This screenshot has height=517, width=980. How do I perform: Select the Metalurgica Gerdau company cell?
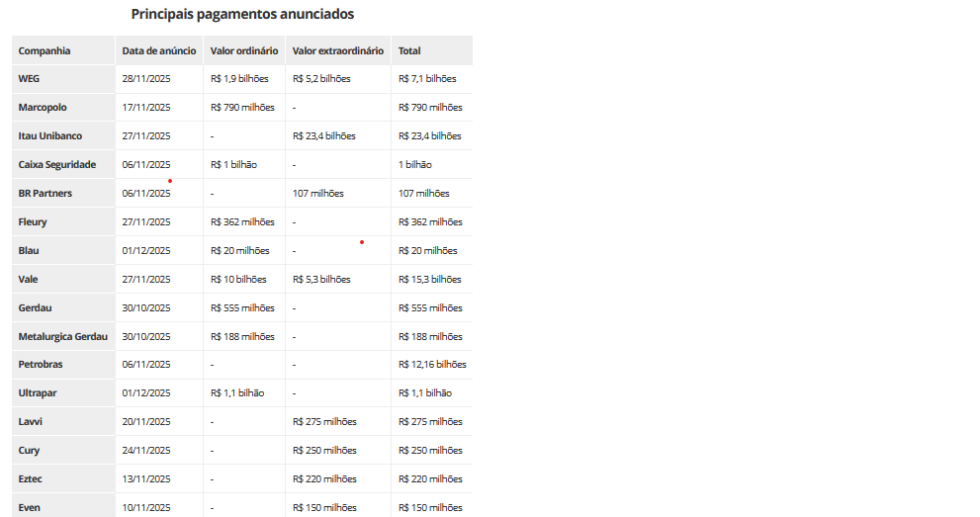click(x=63, y=337)
